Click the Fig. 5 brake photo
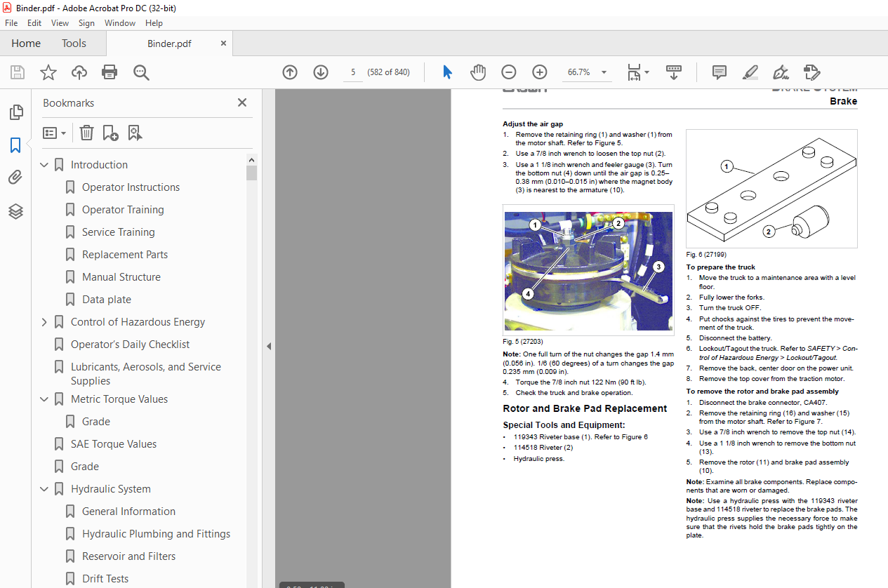Screen dimensions: 888x588 (588, 270)
